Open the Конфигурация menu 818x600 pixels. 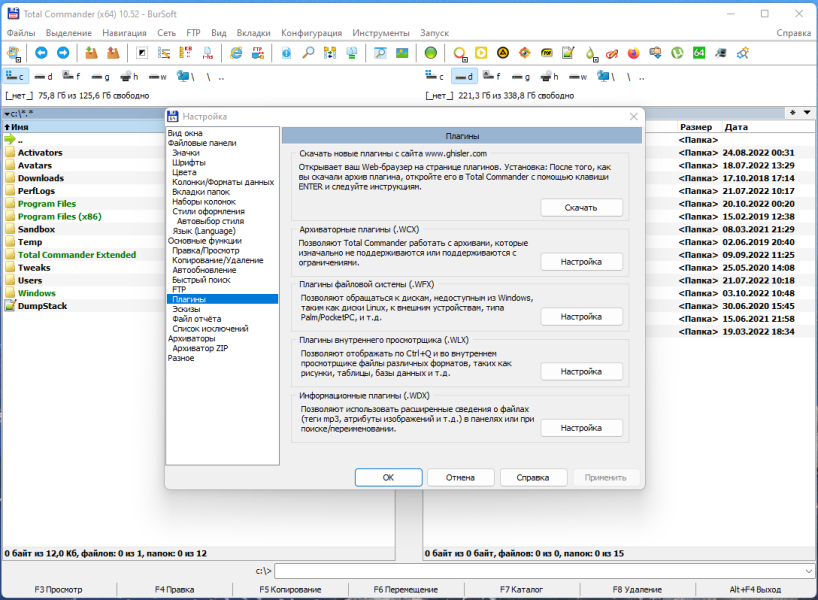tap(311, 33)
